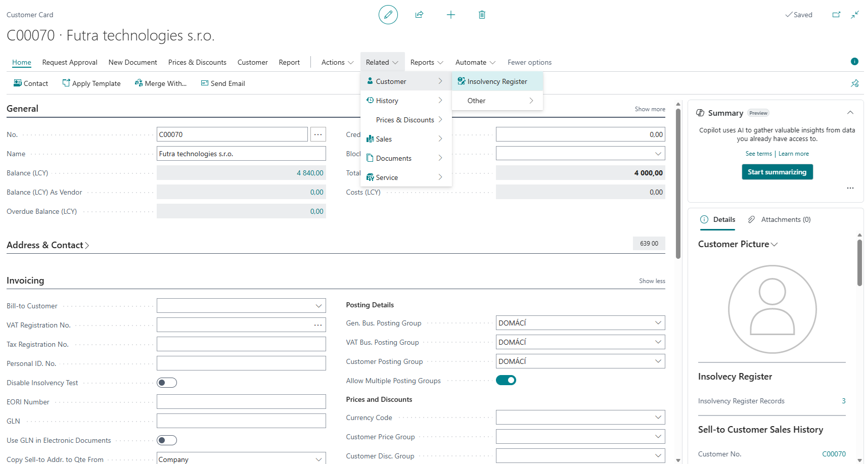Click the main page vertical scrollbar

(x=678, y=182)
